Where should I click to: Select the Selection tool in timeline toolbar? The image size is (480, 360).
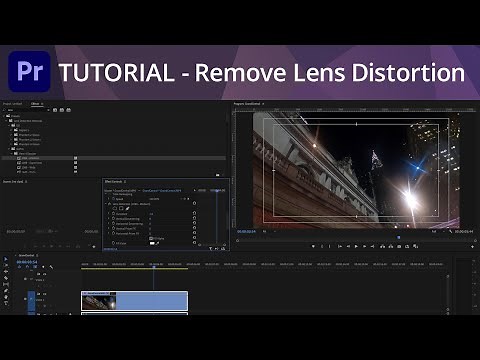click(6, 259)
